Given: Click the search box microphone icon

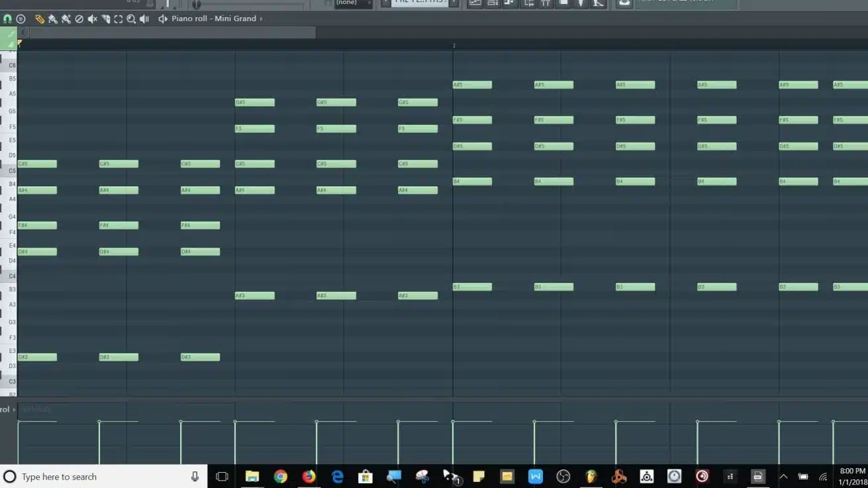Looking at the screenshot, I should pyautogui.click(x=195, y=477).
